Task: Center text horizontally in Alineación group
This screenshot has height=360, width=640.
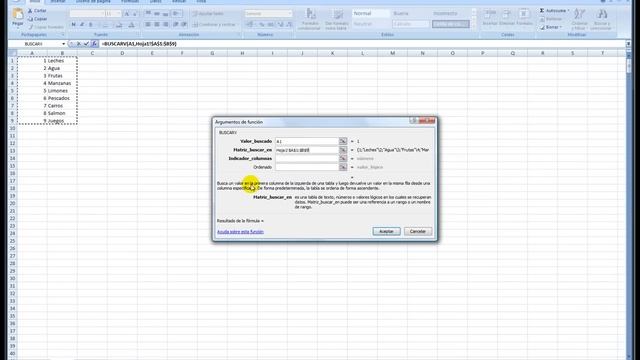Action: (x=157, y=25)
